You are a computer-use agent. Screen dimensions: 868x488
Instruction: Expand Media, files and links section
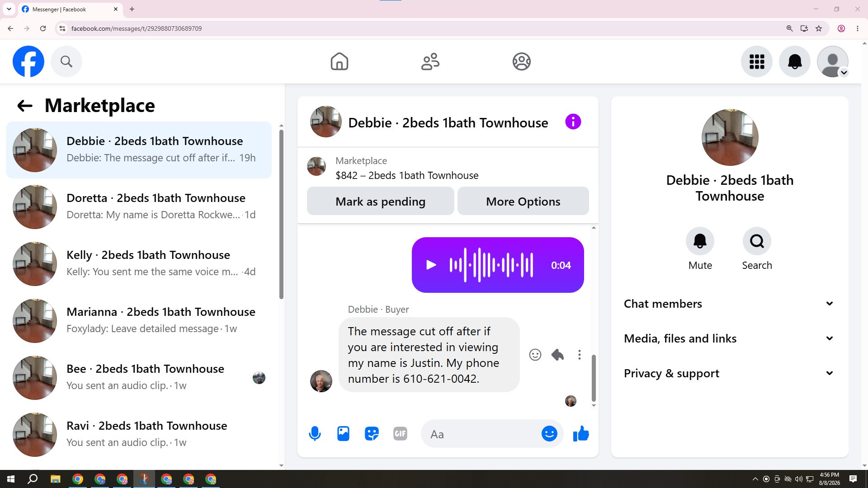coord(729,338)
